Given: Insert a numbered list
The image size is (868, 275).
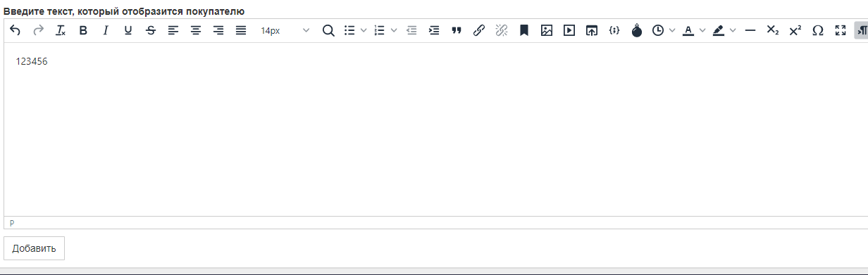Looking at the screenshot, I should [x=380, y=30].
